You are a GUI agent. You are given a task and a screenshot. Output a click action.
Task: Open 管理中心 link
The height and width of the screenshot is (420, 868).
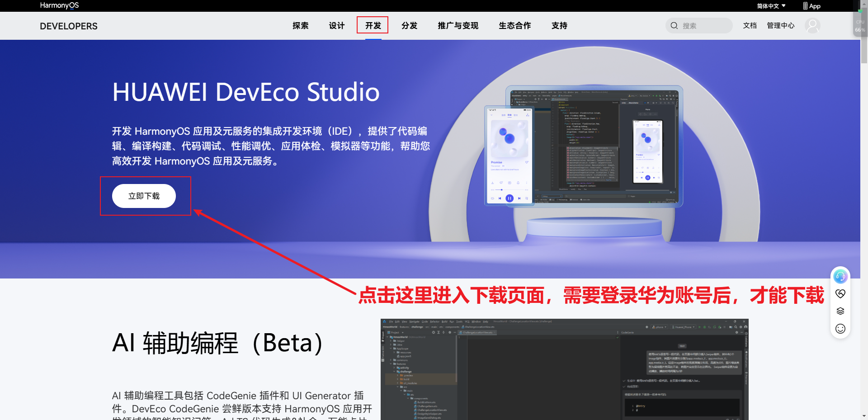[x=780, y=26]
